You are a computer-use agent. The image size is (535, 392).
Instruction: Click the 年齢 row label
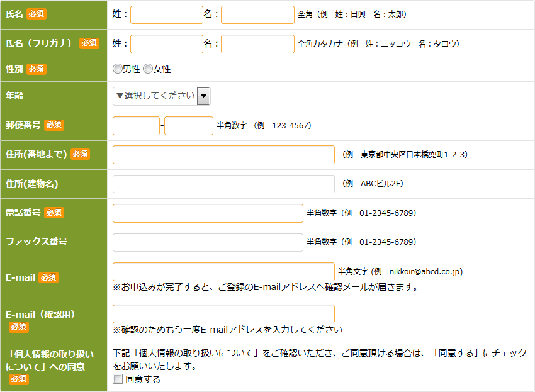pos(14,96)
